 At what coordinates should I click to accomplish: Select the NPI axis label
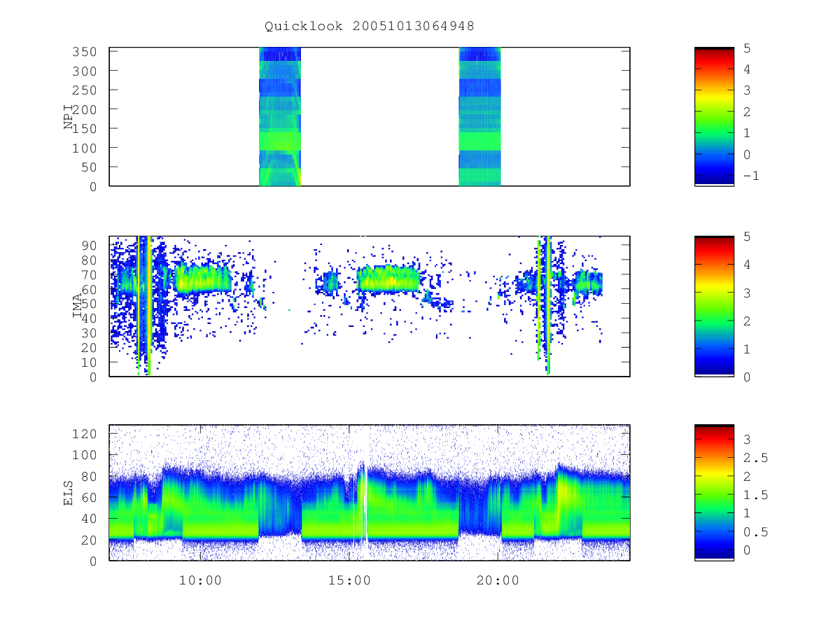coord(69,117)
